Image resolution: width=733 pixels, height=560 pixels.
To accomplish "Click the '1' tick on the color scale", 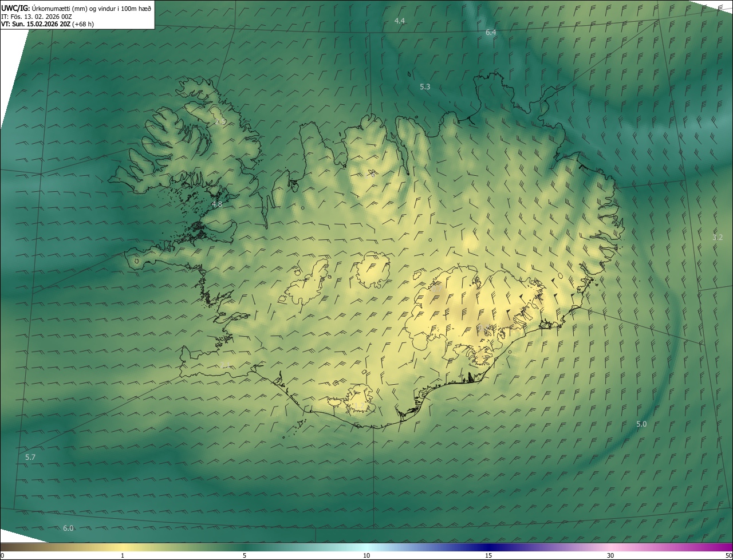I will [x=123, y=556].
